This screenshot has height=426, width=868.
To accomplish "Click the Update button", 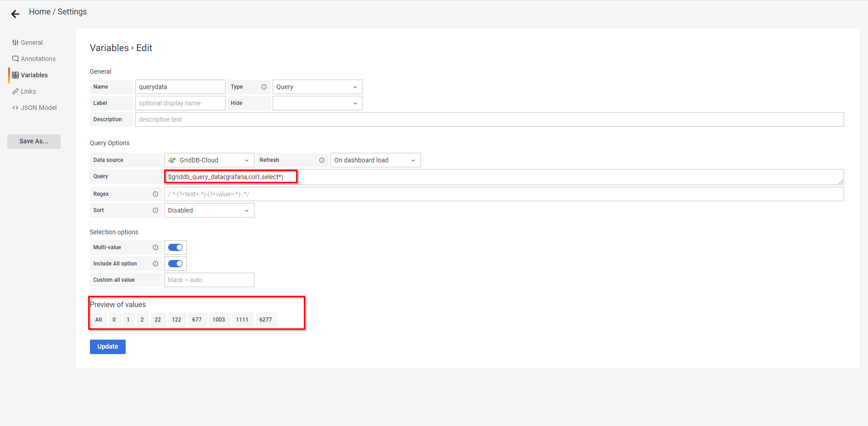I will (108, 346).
